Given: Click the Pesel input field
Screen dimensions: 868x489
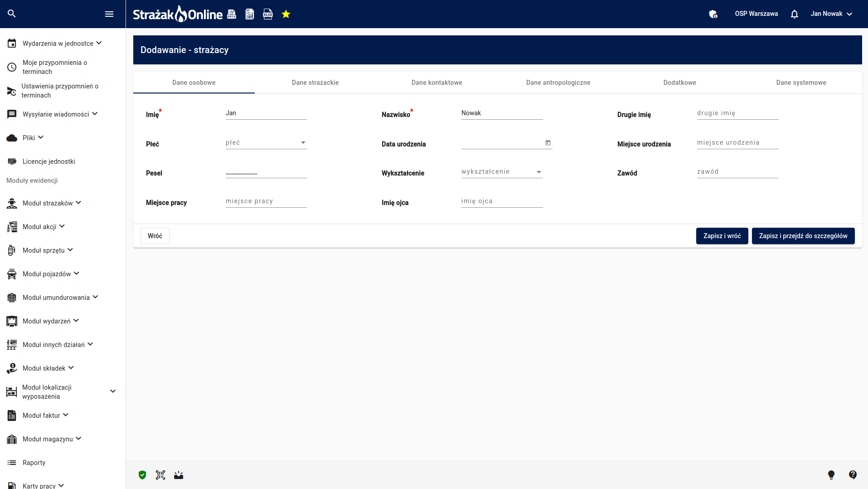Looking at the screenshot, I should (x=267, y=172).
